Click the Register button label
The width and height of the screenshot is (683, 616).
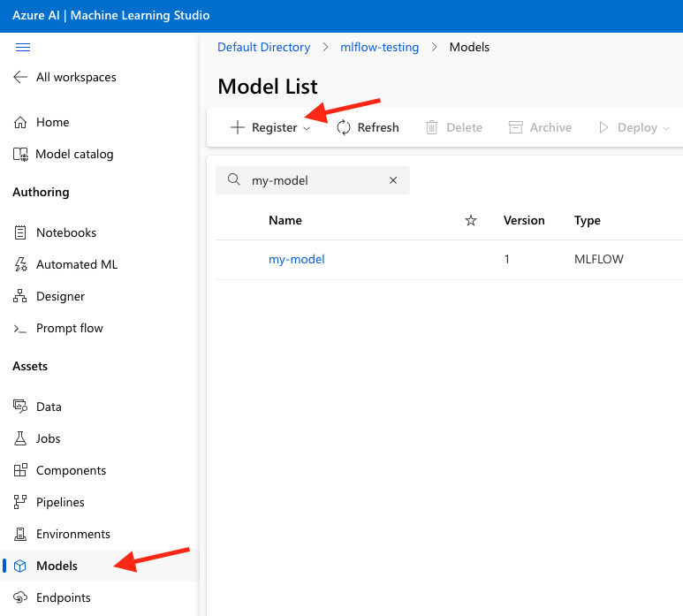coord(275,127)
